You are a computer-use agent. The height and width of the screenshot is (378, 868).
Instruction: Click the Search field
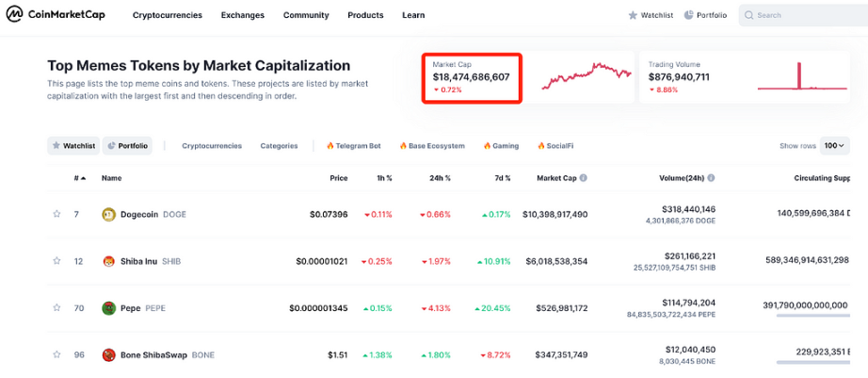click(x=803, y=15)
